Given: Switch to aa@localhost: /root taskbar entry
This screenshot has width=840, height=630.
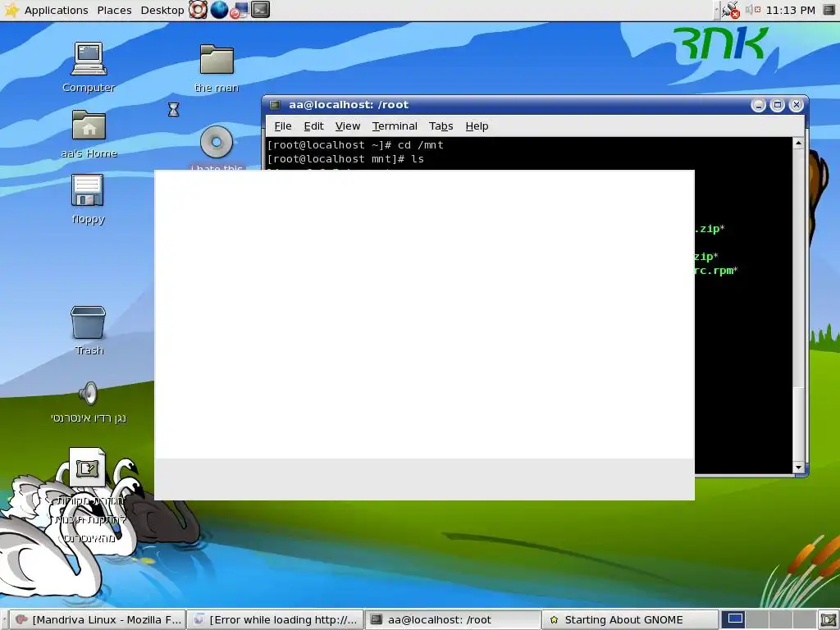Looking at the screenshot, I should (453, 620).
